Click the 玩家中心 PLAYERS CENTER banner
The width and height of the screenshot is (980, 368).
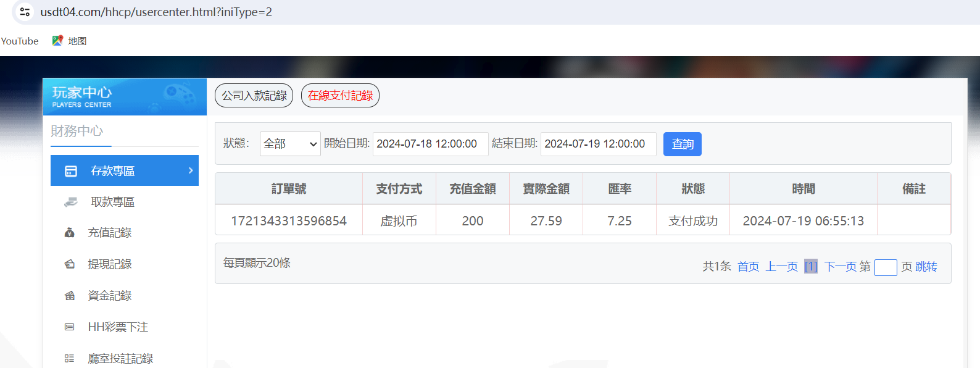click(x=125, y=97)
